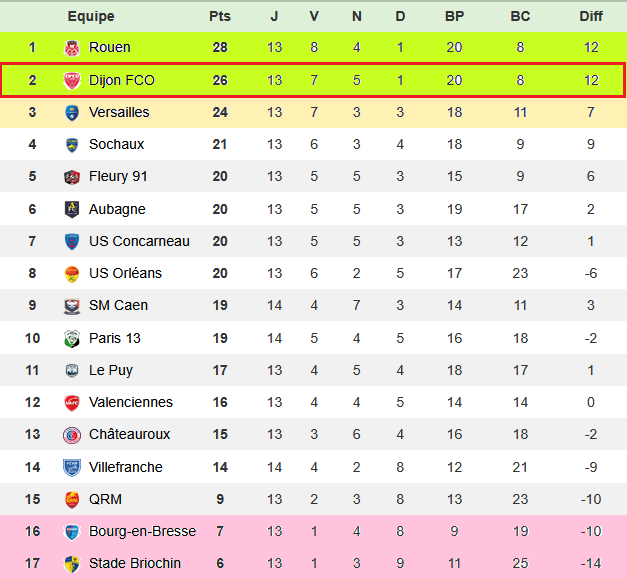Click the Diff column header
The image size is (627, 578).
[x=591, y=16]
